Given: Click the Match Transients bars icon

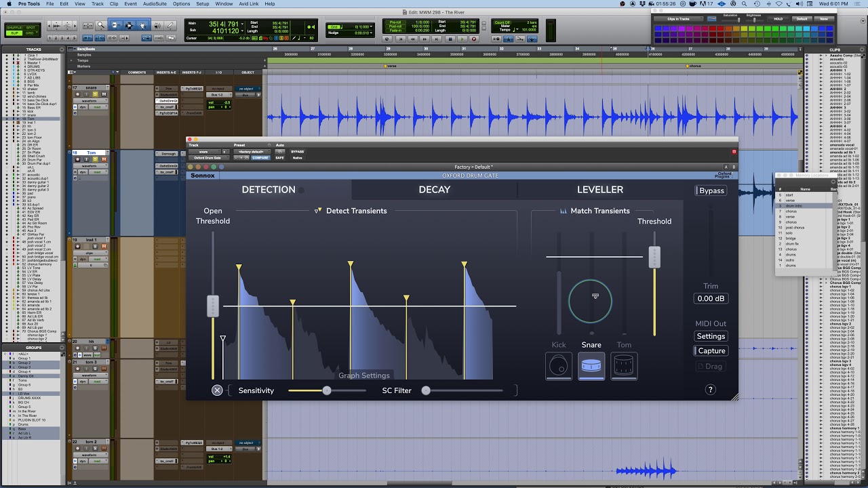Looking at the screenshot, I should (564, 211).
